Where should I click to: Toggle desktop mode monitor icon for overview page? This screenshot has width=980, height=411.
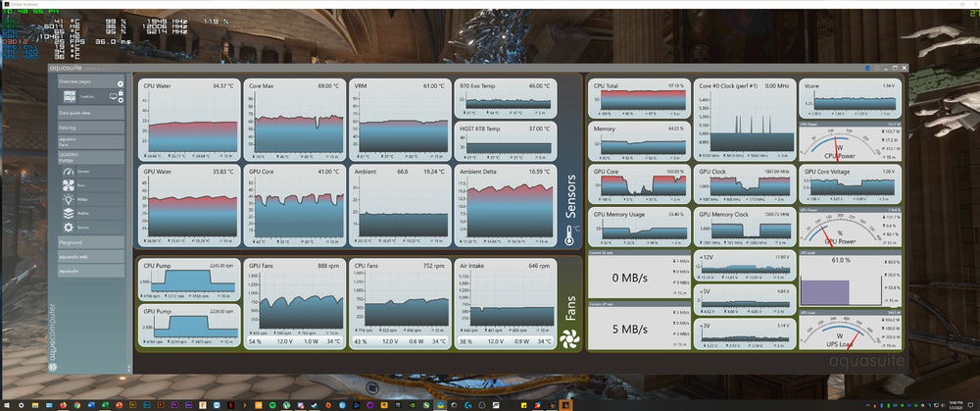click(x=113, y=96)
